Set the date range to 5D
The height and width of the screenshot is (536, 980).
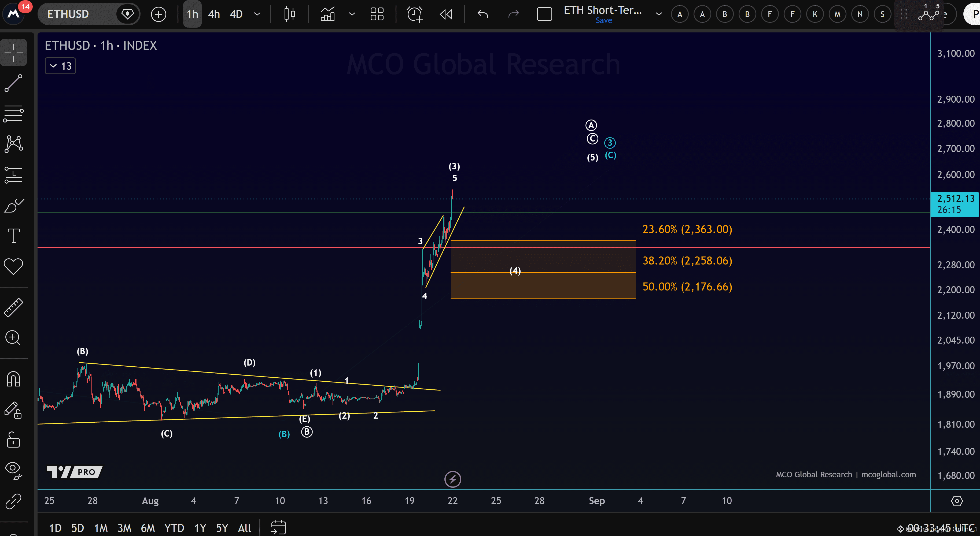(78, 528)
